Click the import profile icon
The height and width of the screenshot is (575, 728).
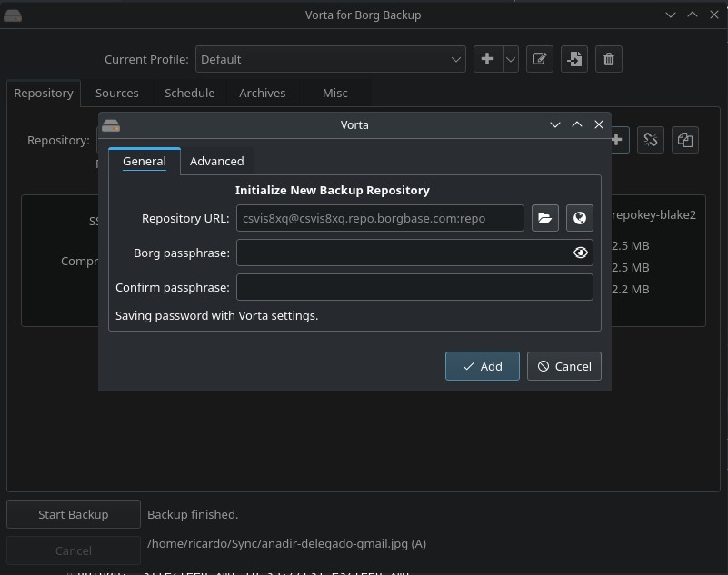[574, 59]
